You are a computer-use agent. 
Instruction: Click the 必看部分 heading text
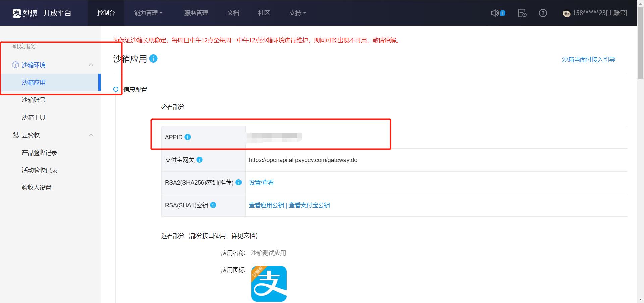tap(173, 107)
